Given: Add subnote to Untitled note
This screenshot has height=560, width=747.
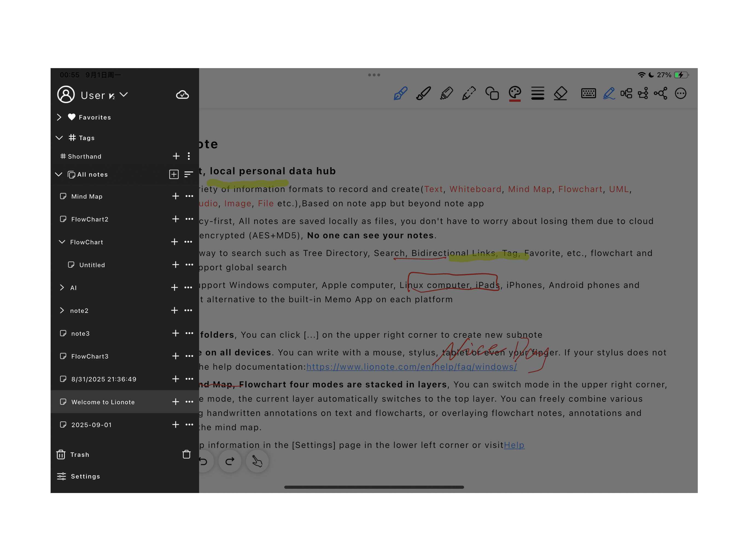Looking at the screenshot, I should 176,264.
